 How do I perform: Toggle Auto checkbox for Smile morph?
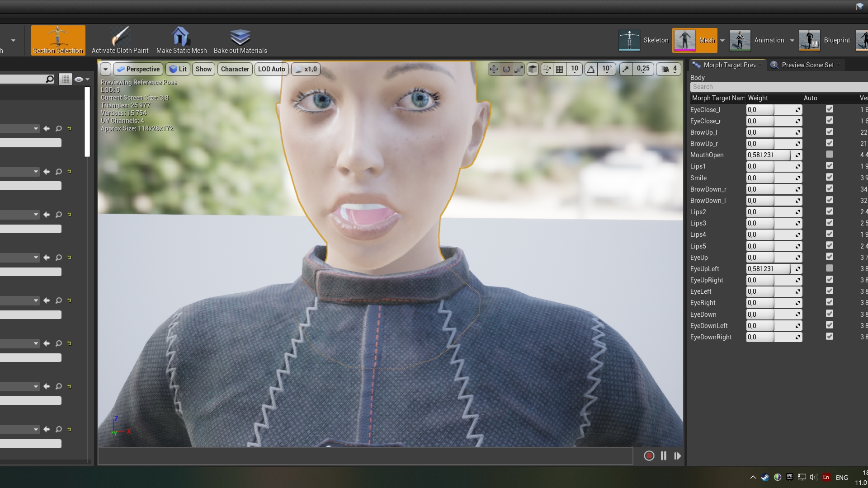tap(829, 177)
